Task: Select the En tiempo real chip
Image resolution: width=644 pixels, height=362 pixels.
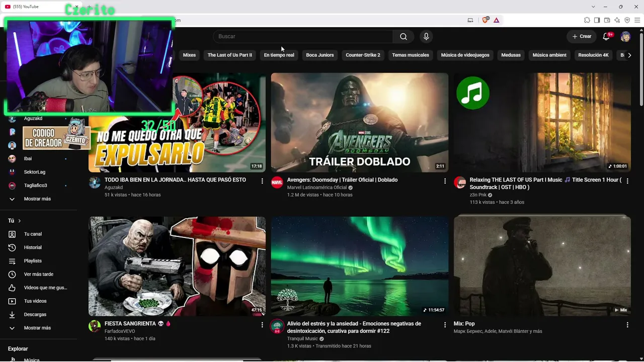Action: pos(279,55)
